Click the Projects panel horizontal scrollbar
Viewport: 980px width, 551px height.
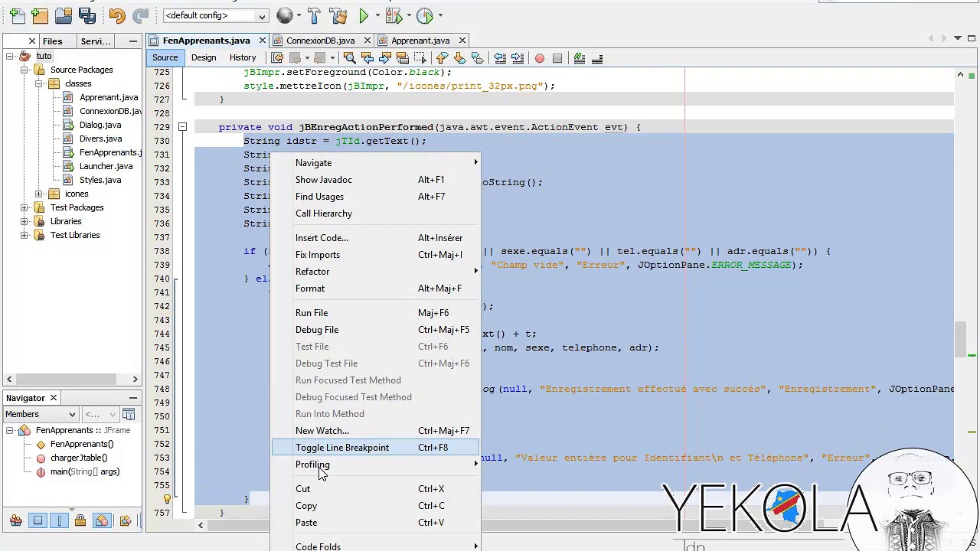[x=72, y=379]
